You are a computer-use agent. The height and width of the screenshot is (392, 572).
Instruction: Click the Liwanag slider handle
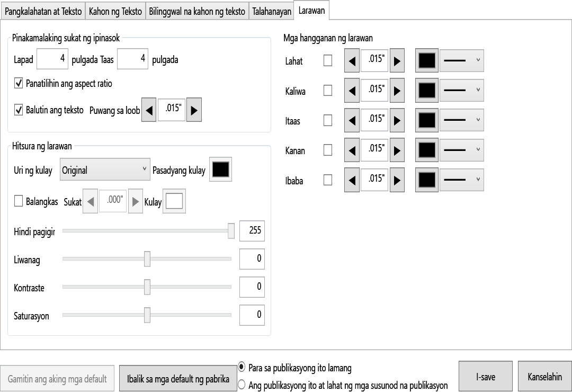[x=147, y=259]
